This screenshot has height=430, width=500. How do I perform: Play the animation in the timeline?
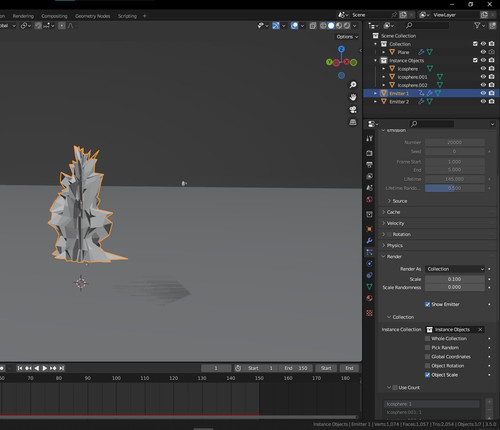[x=45, y=368]
